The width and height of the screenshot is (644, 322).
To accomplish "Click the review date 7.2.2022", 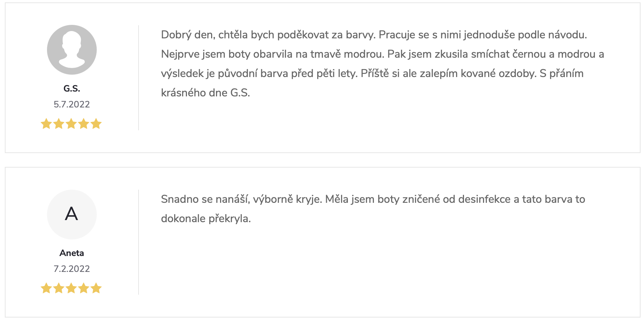I will pyautogui.click(x=72, y=269).
